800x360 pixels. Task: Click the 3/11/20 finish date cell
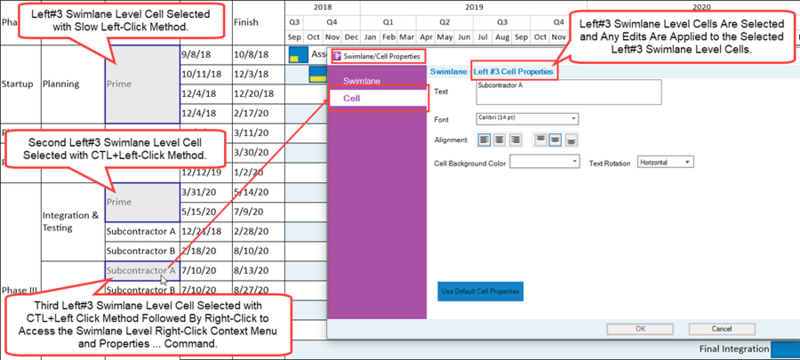[258, 133]
